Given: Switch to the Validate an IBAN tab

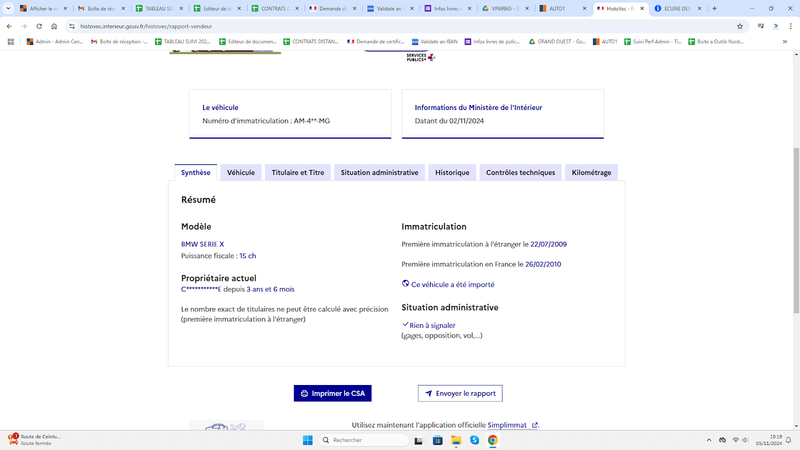Looking at the screenshot, I should (389, 8).
